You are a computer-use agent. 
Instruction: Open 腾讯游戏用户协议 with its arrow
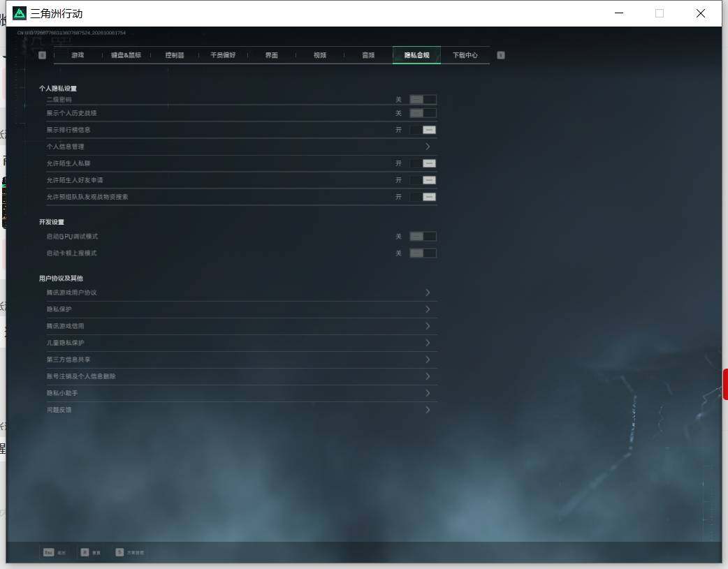coord(428,293)
